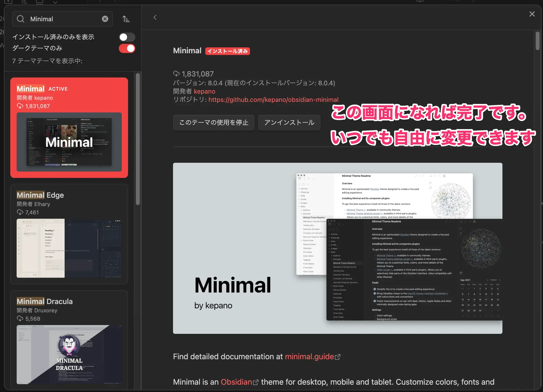Open developer kepano link in details
This screenshot has width=543, height=392.
(205, 91)
